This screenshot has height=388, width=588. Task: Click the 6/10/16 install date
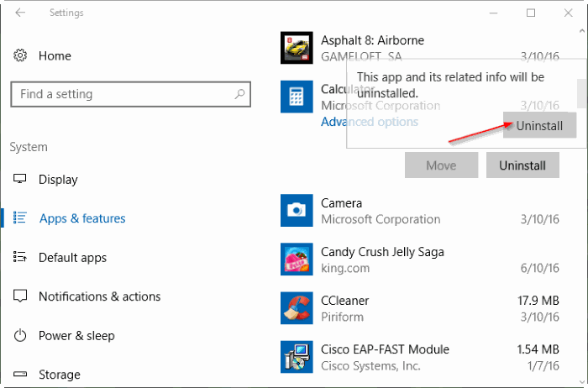coord(539,268)
